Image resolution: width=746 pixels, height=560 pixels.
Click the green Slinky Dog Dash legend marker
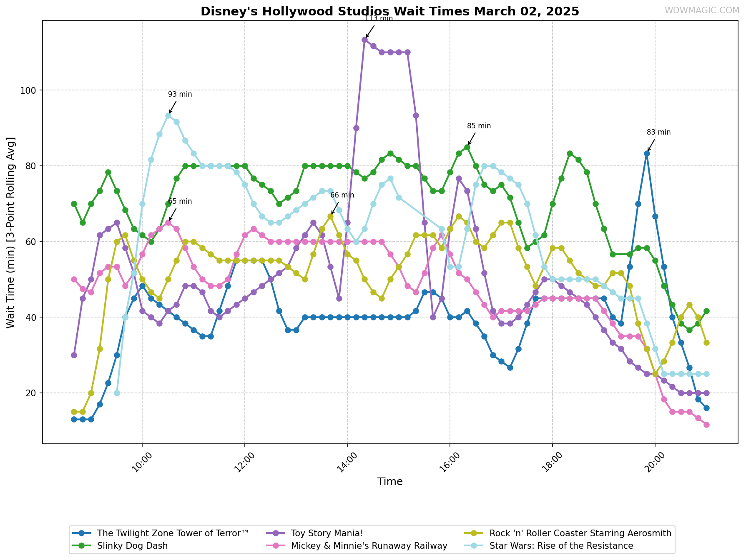82,546
